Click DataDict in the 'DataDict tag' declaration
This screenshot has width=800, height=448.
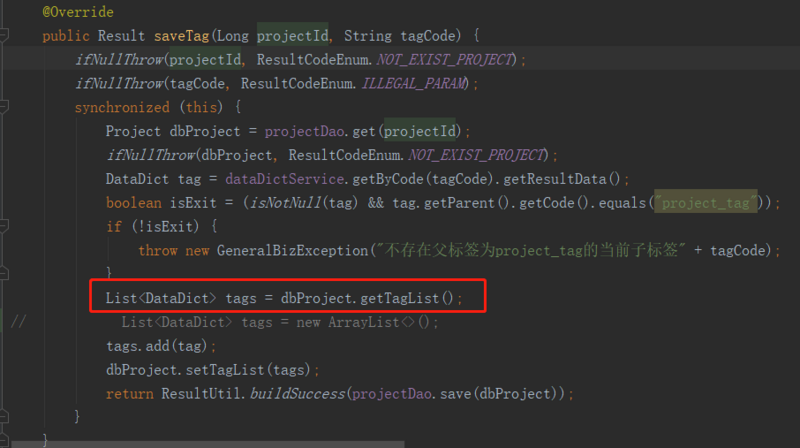tap(137, 179)
